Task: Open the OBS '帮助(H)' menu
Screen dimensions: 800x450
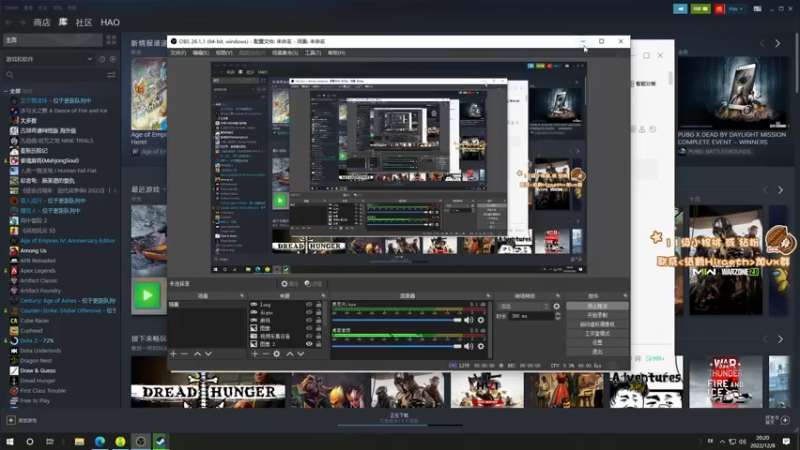Action: tap(336, 53)
